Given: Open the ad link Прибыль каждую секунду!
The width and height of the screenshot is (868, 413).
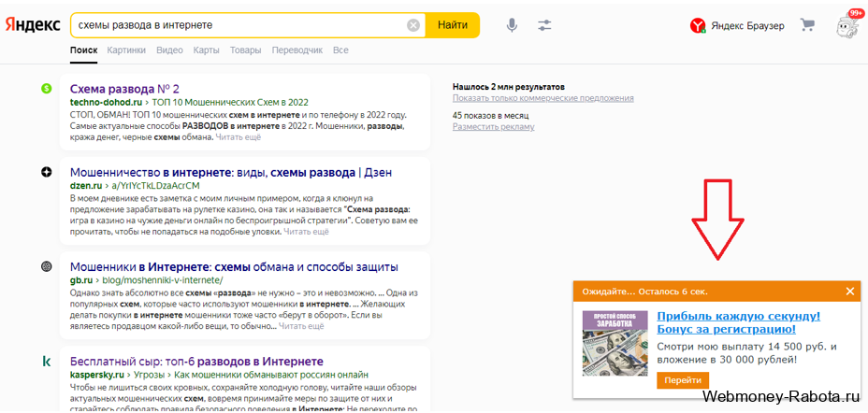Looking at the screenshot, I should 739,323.
